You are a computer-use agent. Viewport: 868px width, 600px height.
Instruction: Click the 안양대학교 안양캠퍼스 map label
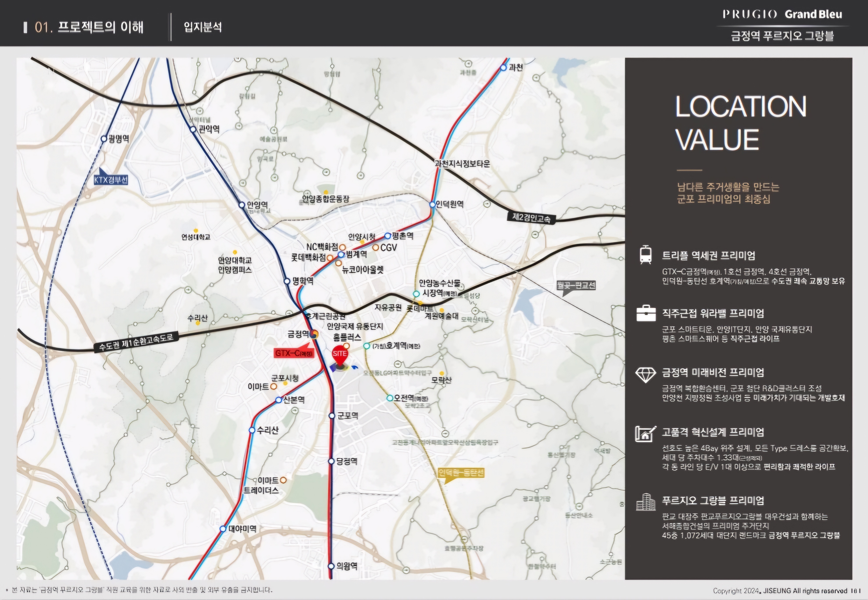(x=235, y=265)
